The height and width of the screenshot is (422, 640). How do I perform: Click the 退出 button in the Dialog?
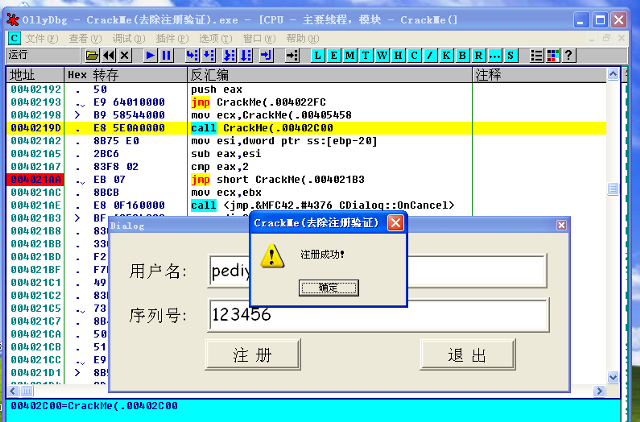[467, 355]
